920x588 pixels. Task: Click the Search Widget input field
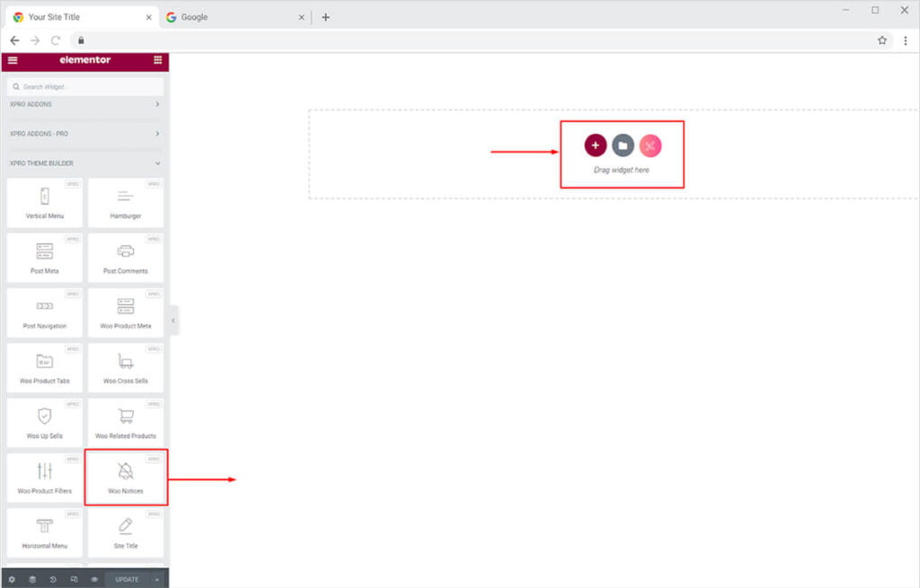coord(84,86)
